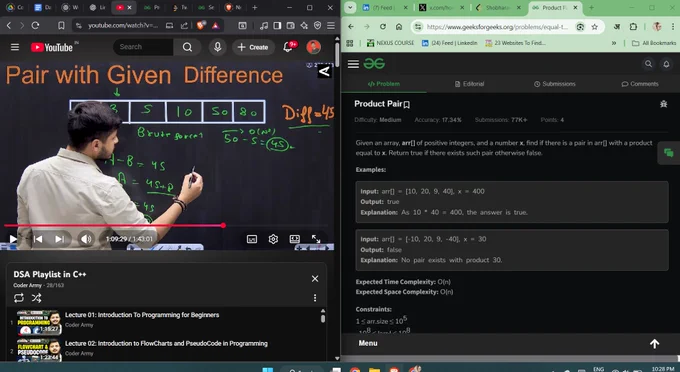Viewport: 680px width, 372px height.
Task: Star the GeeksforGeeks page as bookmark
Action: tap(595, 26)
